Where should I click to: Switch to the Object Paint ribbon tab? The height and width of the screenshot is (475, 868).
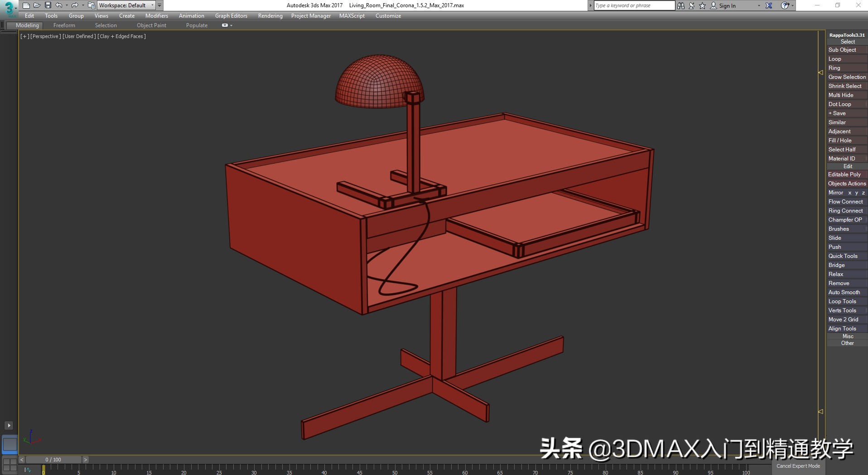[x=151, y=25]
